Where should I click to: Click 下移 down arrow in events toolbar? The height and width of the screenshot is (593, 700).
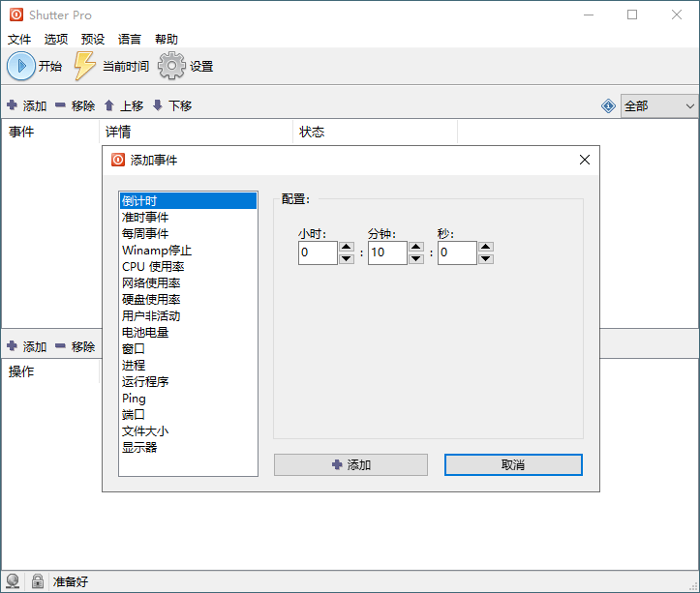pos(158,105)
